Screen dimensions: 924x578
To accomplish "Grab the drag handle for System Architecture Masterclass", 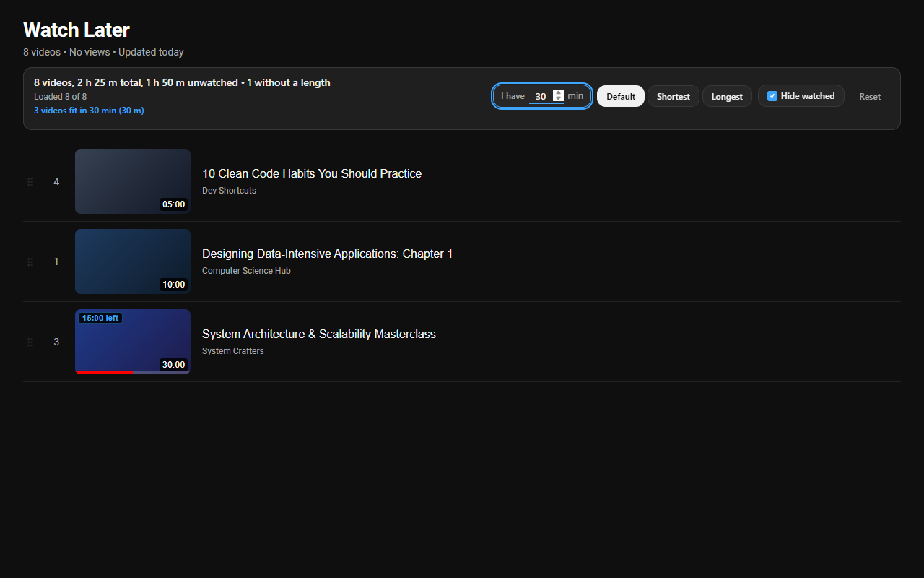I will 30,342.
